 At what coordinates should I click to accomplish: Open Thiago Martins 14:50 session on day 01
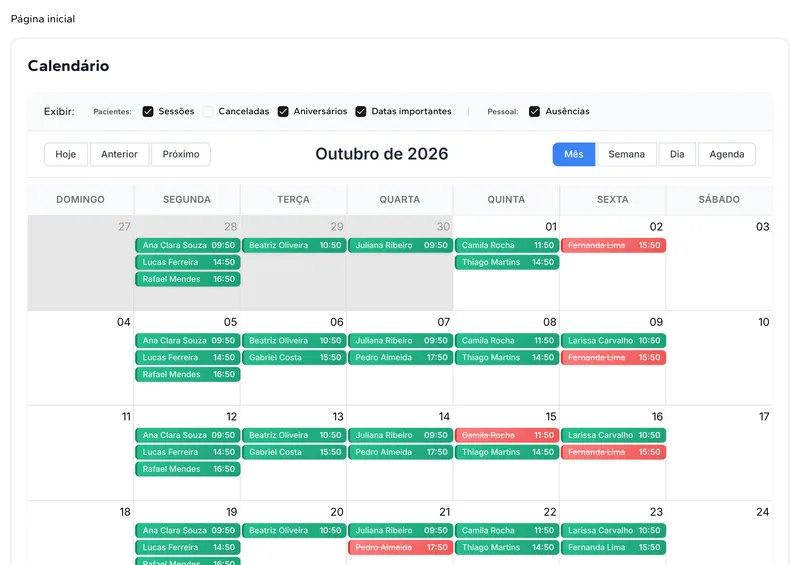pyautogui.click(x=507, y=262)
